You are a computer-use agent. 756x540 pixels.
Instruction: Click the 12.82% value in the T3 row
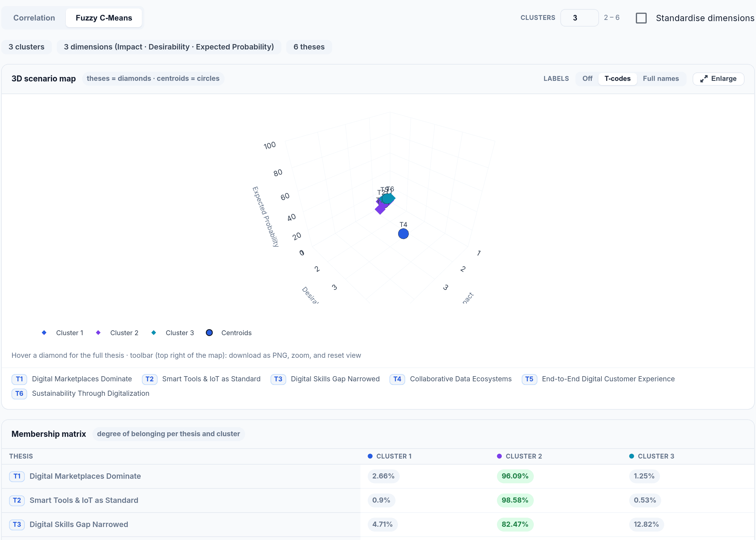[646, 524]
